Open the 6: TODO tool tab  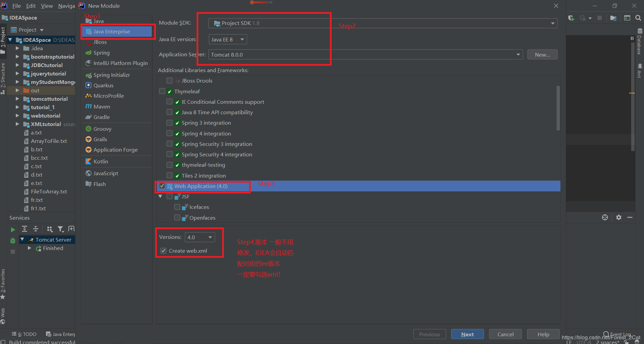24,334
